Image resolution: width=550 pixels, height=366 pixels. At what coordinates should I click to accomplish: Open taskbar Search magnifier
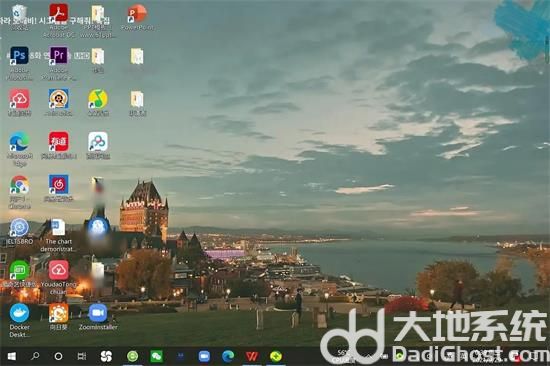[35, 357]
